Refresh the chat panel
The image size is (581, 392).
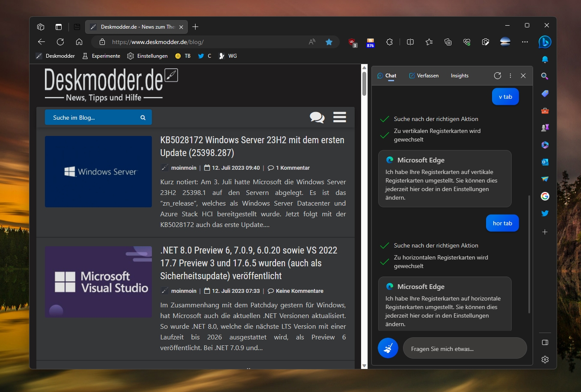(x=498, y=76)
